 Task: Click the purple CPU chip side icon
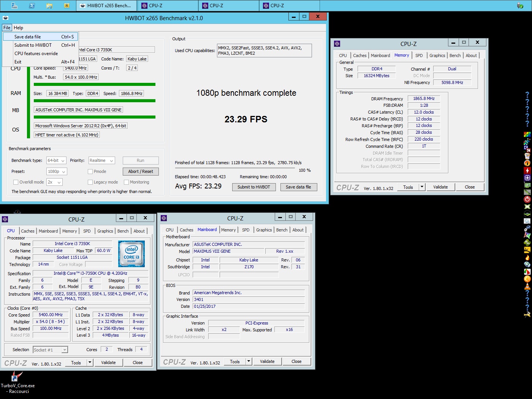[527, 177]
